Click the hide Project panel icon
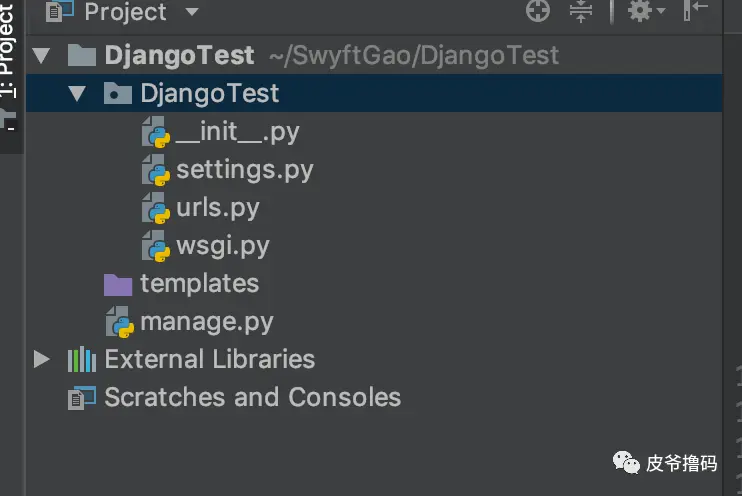This screenshot has height=496, width=742. click(x=697, y=11)
